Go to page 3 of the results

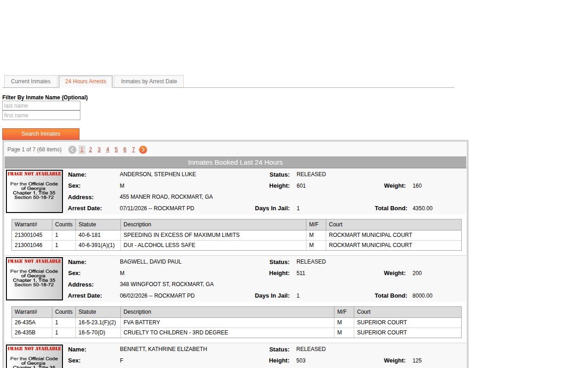pyautogui.click(x=99, y=149)
